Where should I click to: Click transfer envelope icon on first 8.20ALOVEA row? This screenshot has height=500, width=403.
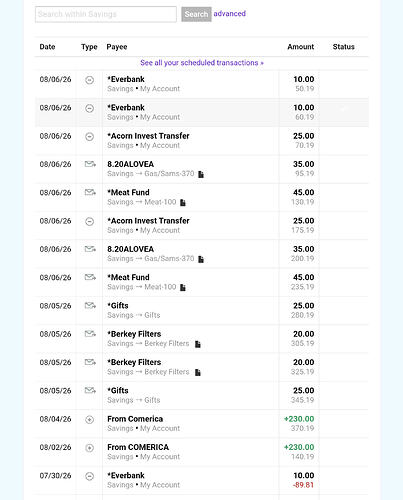90,164
